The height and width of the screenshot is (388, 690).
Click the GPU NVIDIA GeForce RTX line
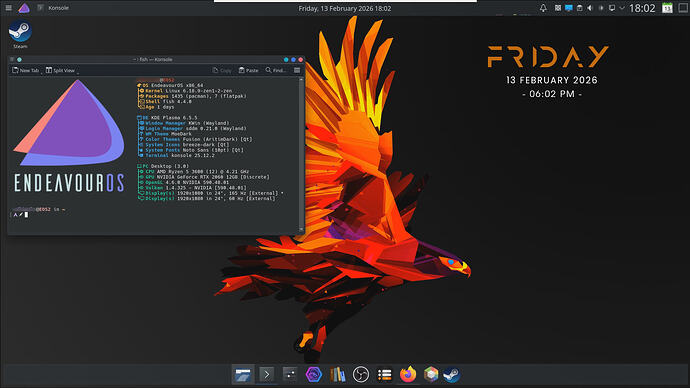204,177
